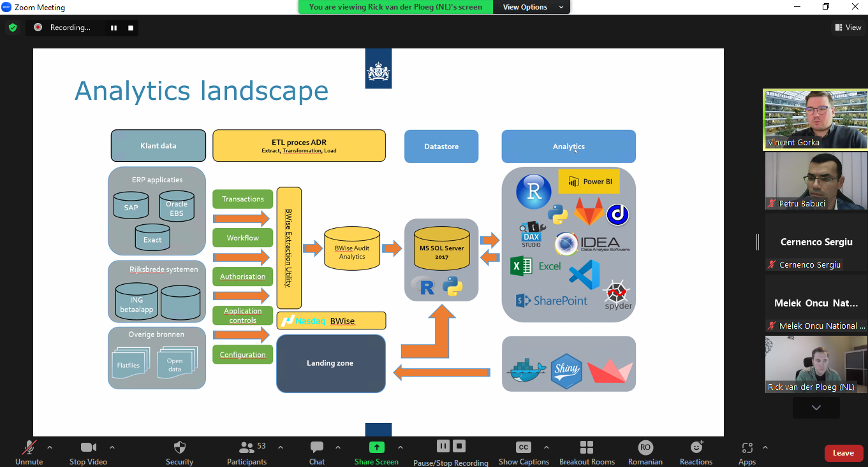Screen dimensions: 868x467
Task: Click the "Datastore" header box
Action: coord(441,147)
